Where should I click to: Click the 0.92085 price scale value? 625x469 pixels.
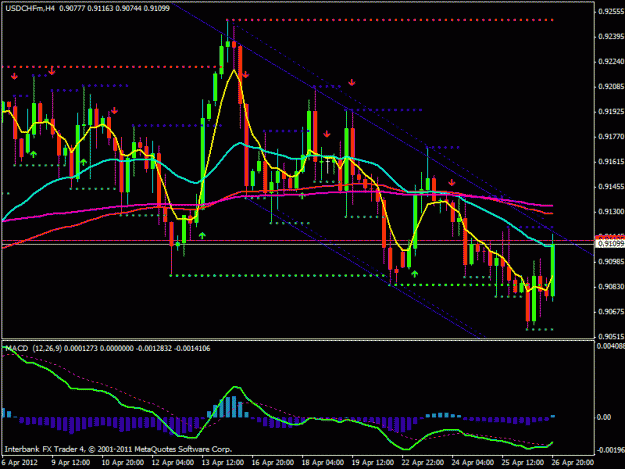coord(611,87)
